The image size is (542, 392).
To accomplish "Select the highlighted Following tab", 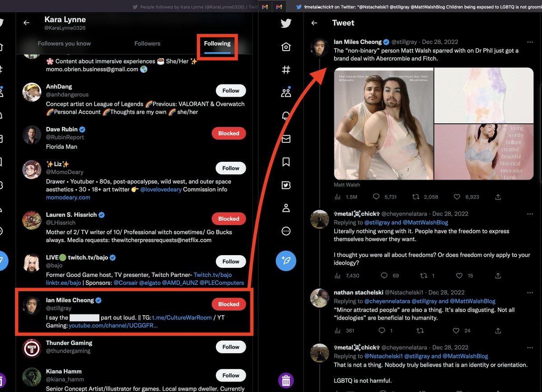I will 217,43.
